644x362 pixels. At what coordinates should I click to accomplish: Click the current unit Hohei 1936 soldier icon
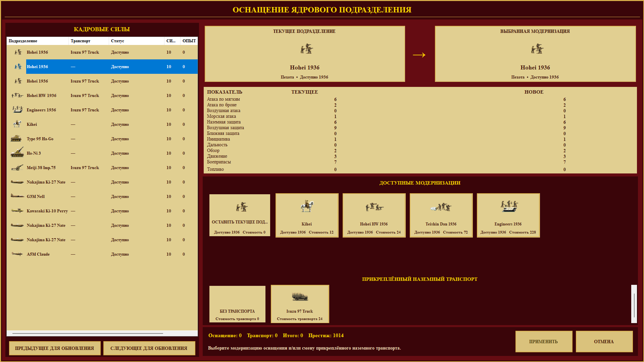click(306, 49)
